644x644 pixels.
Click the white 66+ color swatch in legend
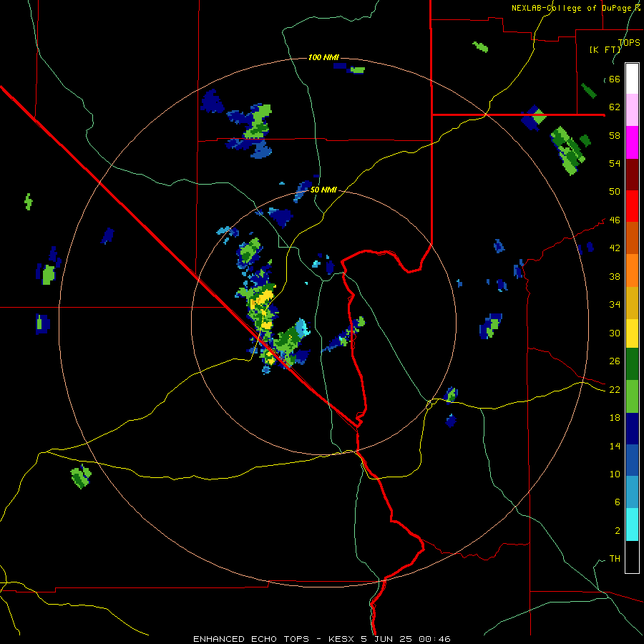(632, 79)
